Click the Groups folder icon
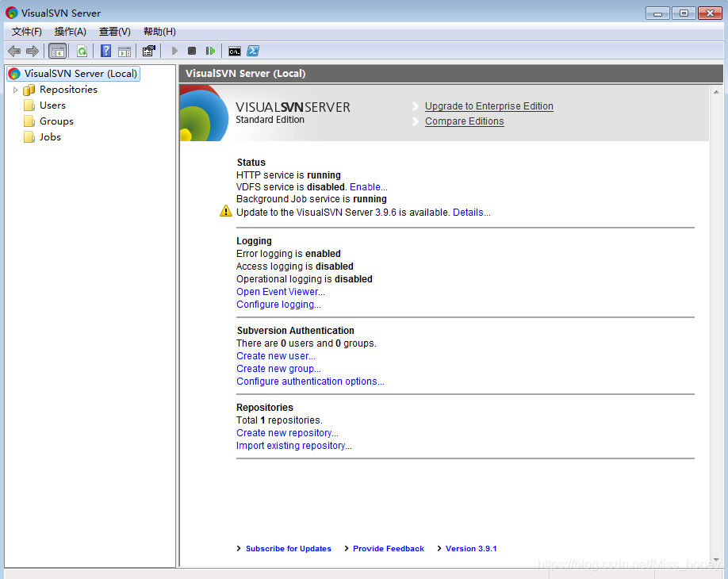728x579 pixels. point(29,121)
